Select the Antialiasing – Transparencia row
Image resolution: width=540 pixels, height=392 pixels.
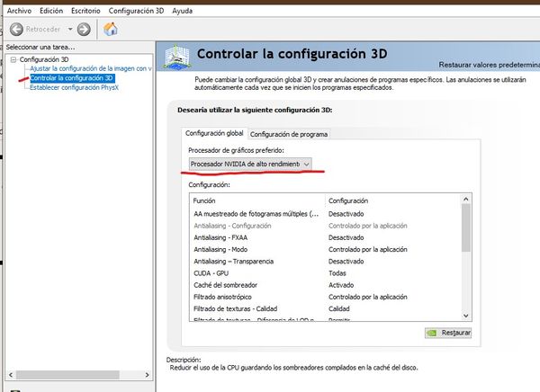click(x=326, y=262)
